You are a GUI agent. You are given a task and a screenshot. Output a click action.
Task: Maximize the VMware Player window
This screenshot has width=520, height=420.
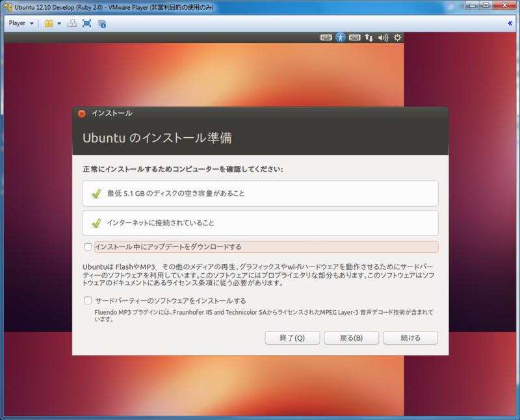(x=486, y=5)
